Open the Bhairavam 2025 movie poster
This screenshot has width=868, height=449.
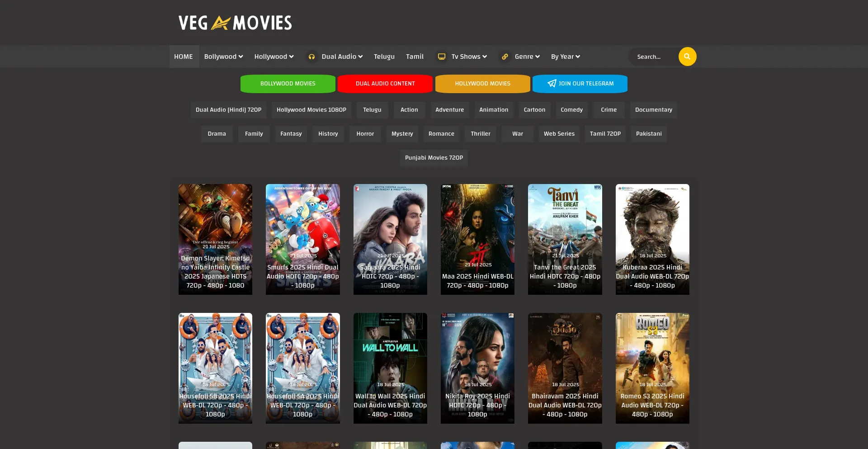565,368
